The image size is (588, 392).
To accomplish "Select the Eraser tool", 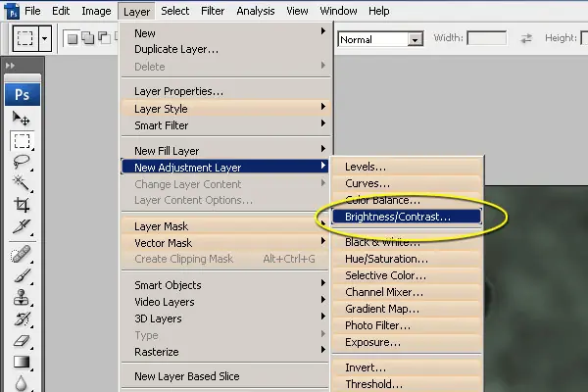I will 22,341.
